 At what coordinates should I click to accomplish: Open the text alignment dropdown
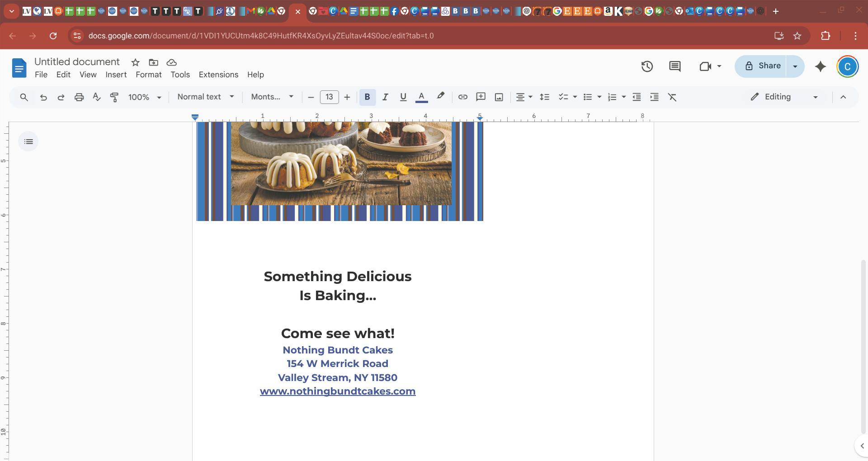coord(524,97)
